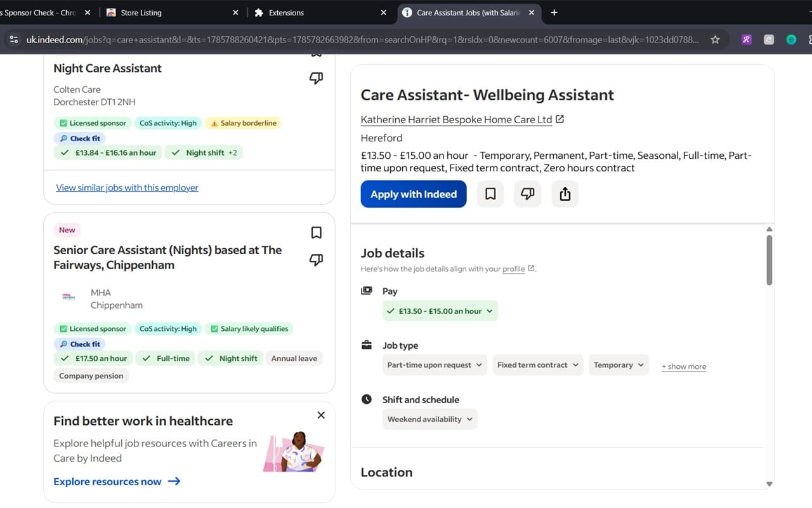
Task: Click the scroll down arrow in the job details pane
Action: [769, 484]
